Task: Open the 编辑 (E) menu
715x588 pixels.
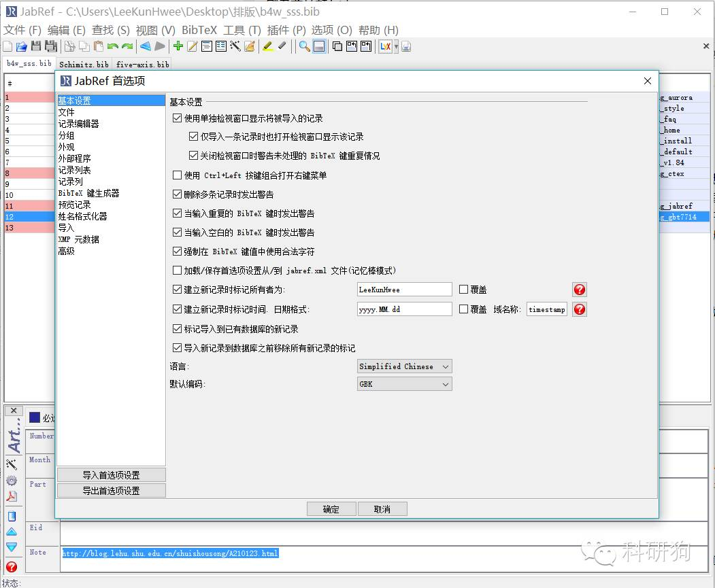Action: tap(67, 30)
